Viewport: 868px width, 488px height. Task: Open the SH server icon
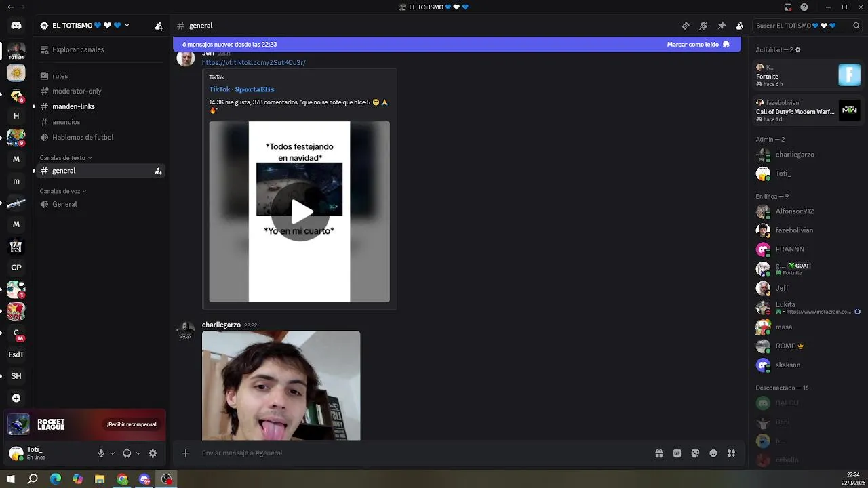[x=16, y=376]
